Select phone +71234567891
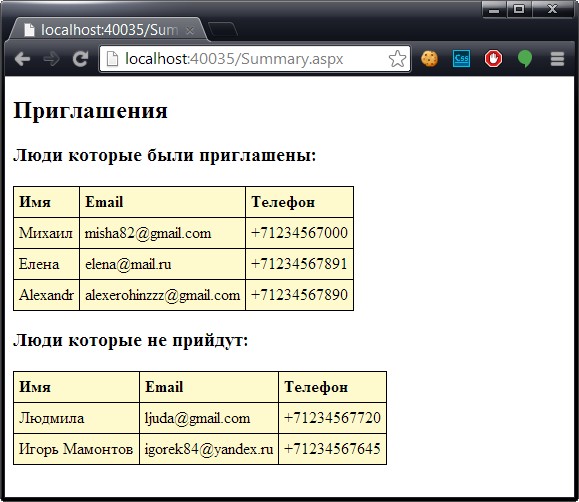579x502 pixels. click(x=299, y=264)
